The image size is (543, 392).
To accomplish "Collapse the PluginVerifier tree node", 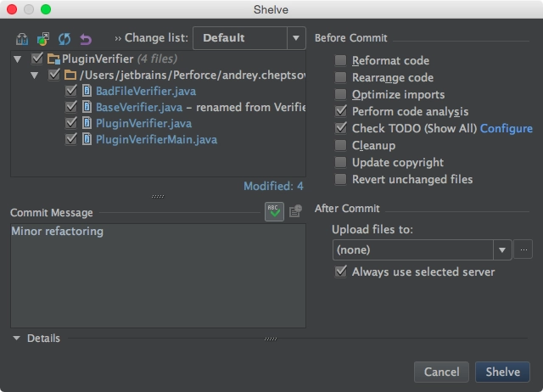I will tap(17, 59).
